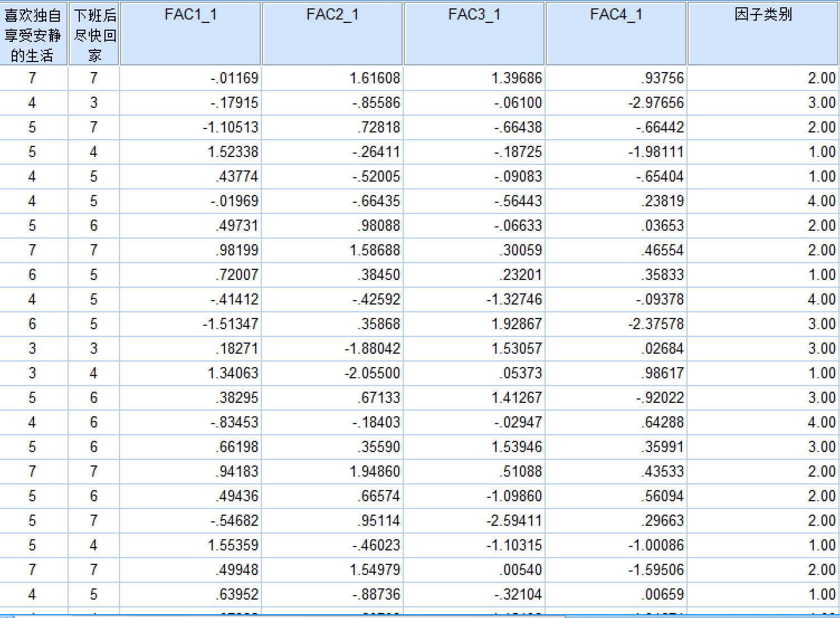Select the FAC1_1 column header
The height and width of the screenshot is (618, 840).
pyautogui.click(x=190, y=34)
